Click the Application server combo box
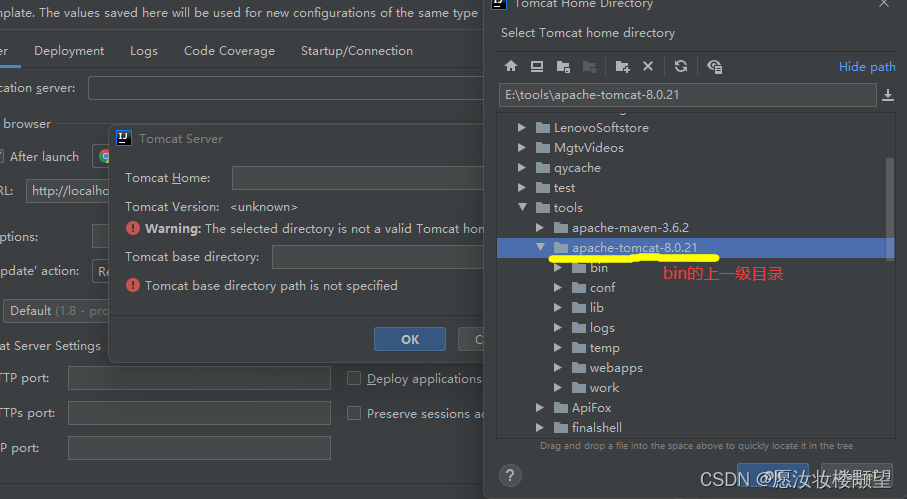 coord(286,88)
